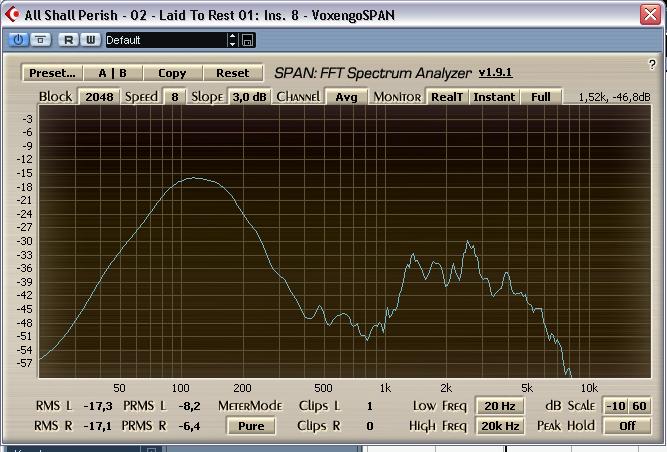Set the Low Freq 20 Hz field

tap(500, 406)
